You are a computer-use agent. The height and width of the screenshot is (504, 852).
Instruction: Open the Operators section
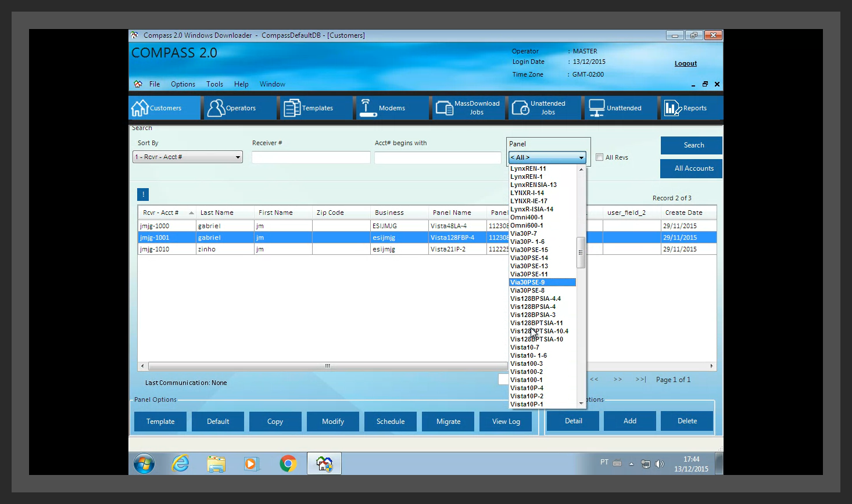click(240, 108)
